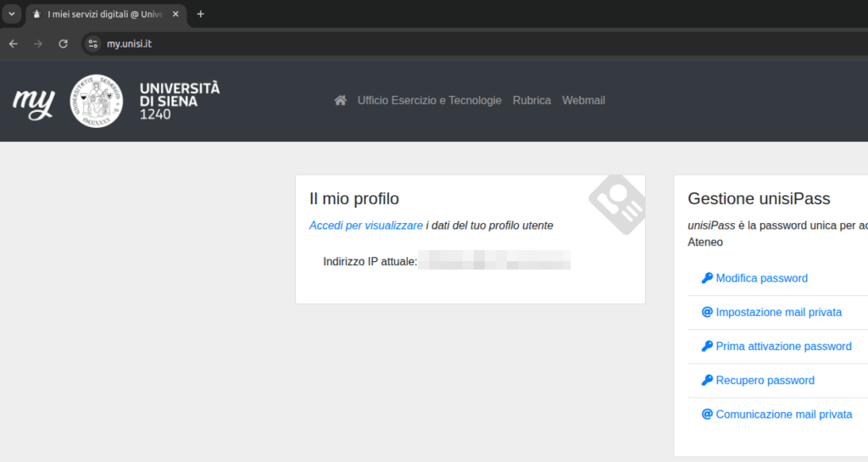This screenshot has height=462, width=868.
Task: Open a new browser tab
Action: (201, 14)
